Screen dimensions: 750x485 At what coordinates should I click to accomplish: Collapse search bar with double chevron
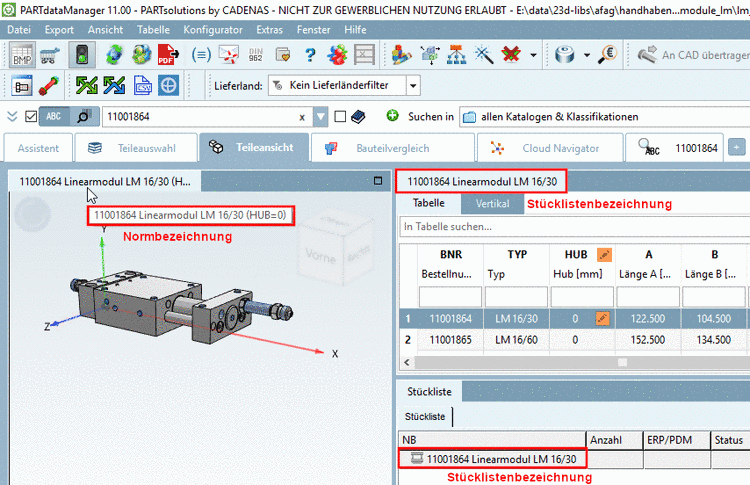(x=12, y=116)
